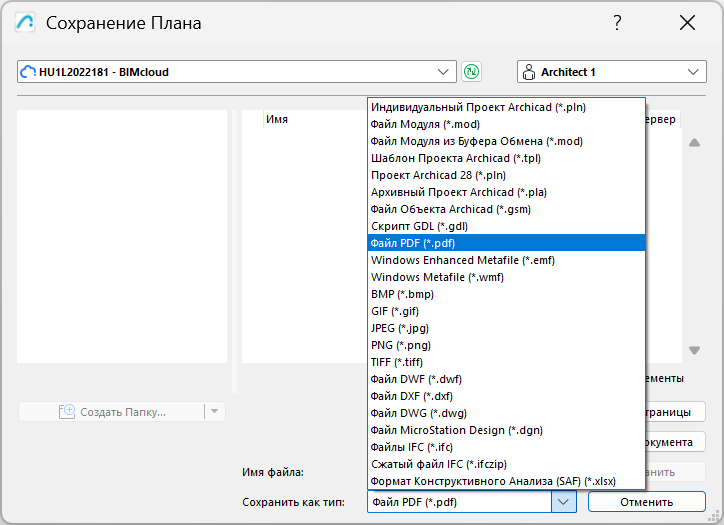Click the Создать Папку button
Viewport: 724px width, 525px height.
click(x=112, y=411)
